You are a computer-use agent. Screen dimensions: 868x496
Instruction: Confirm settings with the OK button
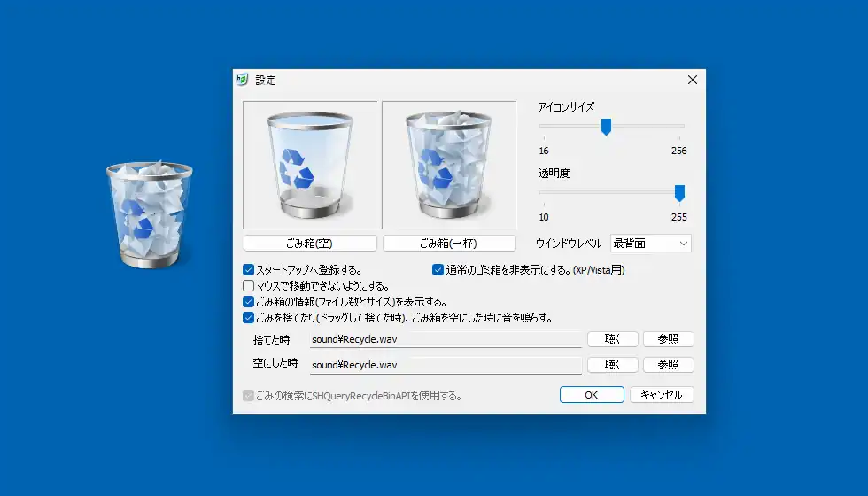click(592, 395)
